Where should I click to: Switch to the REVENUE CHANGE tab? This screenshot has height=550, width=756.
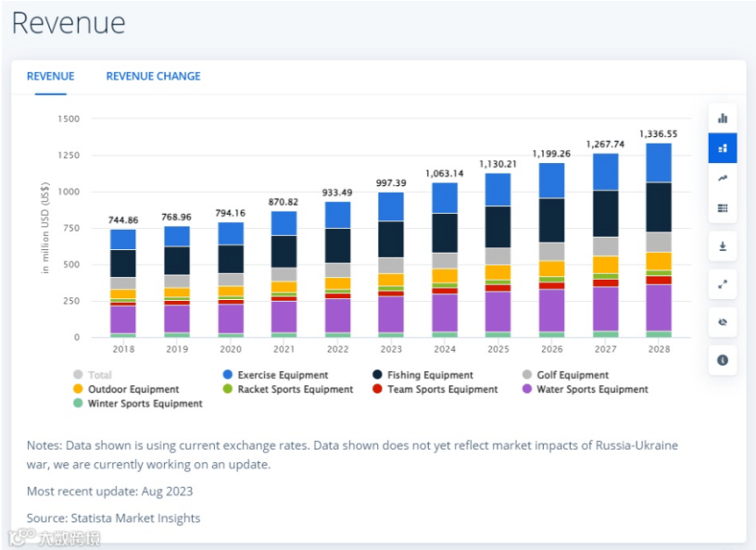pos(153,76)
